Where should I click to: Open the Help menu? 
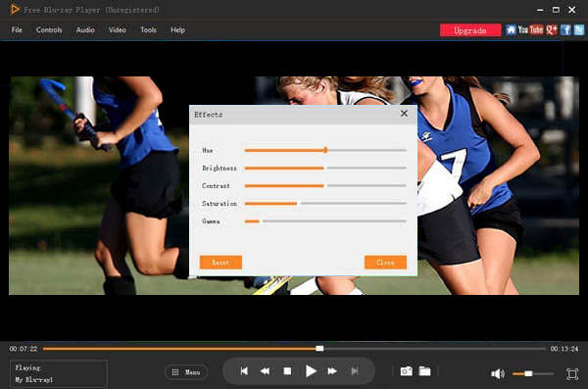point(177,30)
